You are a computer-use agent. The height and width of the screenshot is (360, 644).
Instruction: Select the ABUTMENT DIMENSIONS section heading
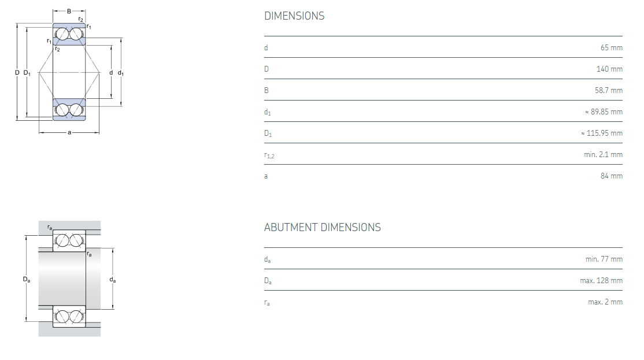pyautogui.click(x=322, y=228)
